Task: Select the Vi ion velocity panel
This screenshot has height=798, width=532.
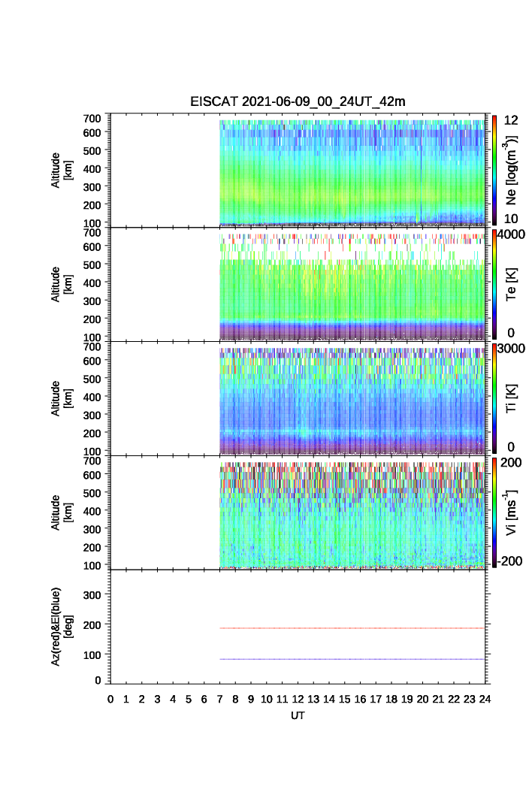Action: tap(352, 513)
